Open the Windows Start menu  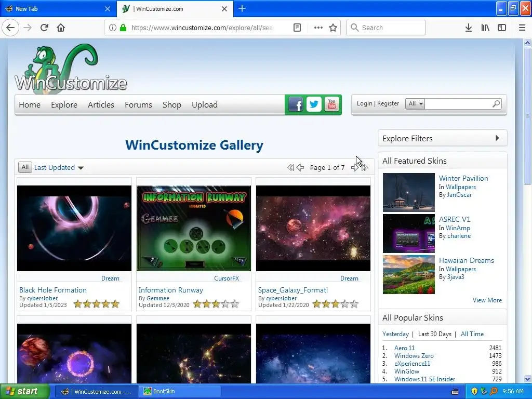tap(25, 391)
